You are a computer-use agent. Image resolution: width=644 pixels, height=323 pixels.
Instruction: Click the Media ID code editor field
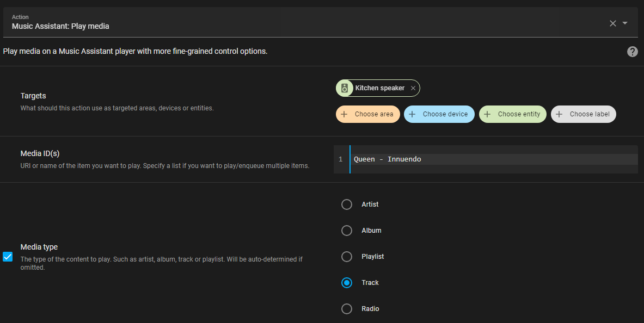click(x=490, y=159)
